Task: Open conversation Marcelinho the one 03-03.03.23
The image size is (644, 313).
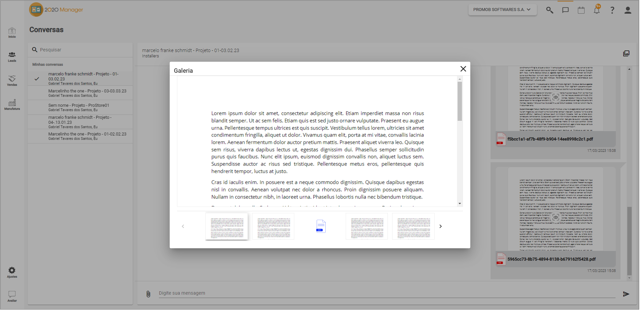Action: tap(80, 93)
